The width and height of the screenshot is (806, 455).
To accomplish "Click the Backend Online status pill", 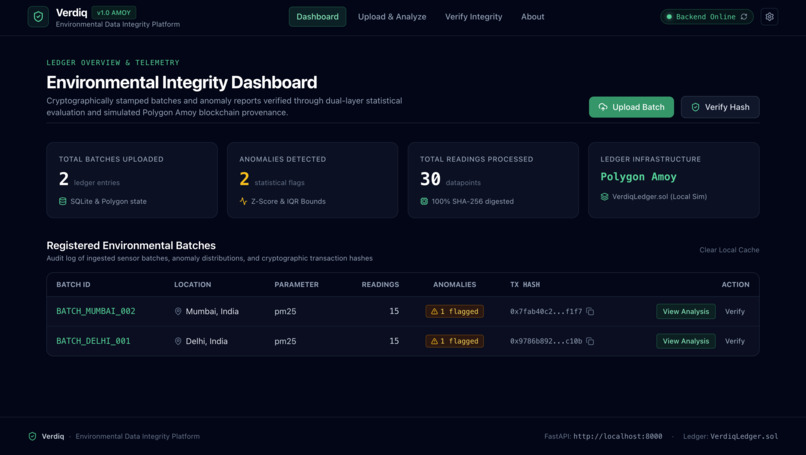I will point(707,16).
